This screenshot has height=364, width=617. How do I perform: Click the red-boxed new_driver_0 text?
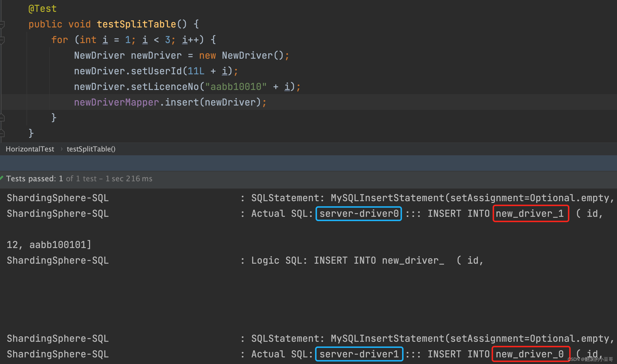(530, 354)
